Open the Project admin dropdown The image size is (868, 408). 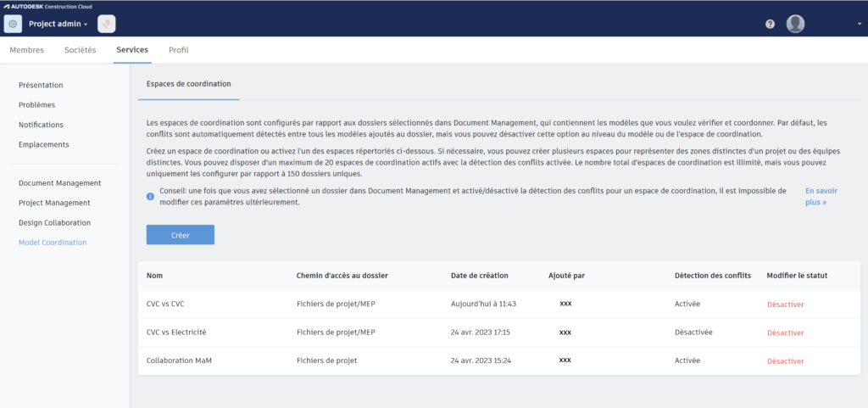click(58, 24)
